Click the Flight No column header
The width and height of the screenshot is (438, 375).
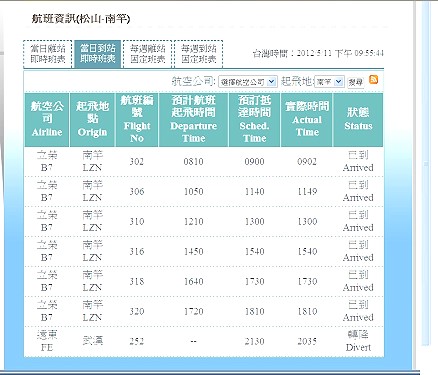137,120
